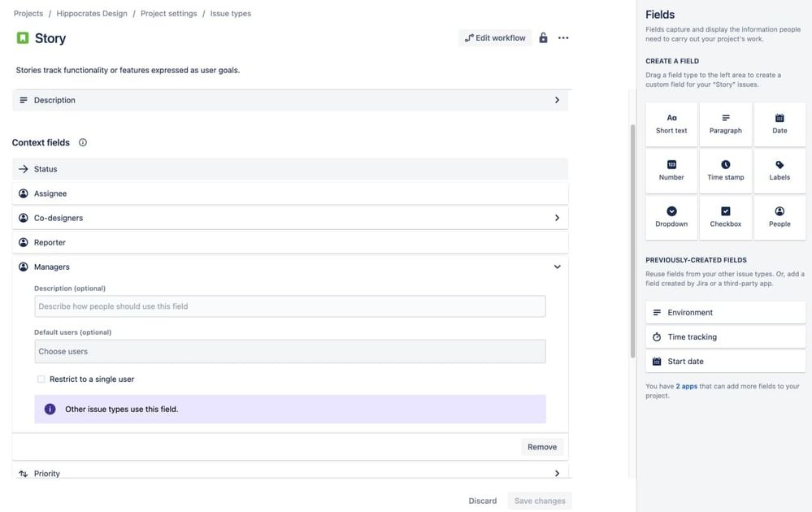Click the green Story issue type icon
Viewport: 812px width, 512px height.
pyautogui.click(x=22, y=38)
